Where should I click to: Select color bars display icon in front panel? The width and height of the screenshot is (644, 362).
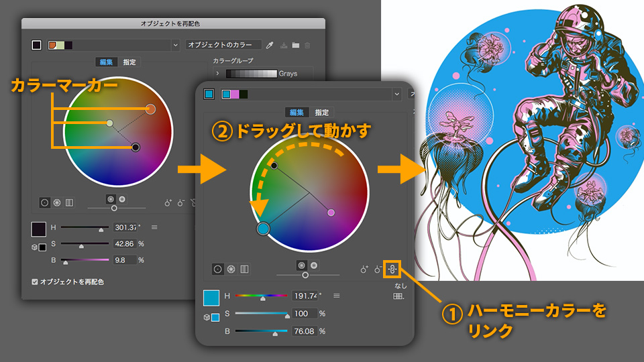click(244, 269)
